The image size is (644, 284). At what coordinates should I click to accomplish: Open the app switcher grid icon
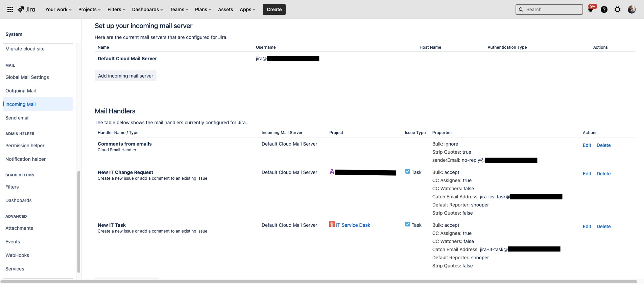(x=10, y=9)
